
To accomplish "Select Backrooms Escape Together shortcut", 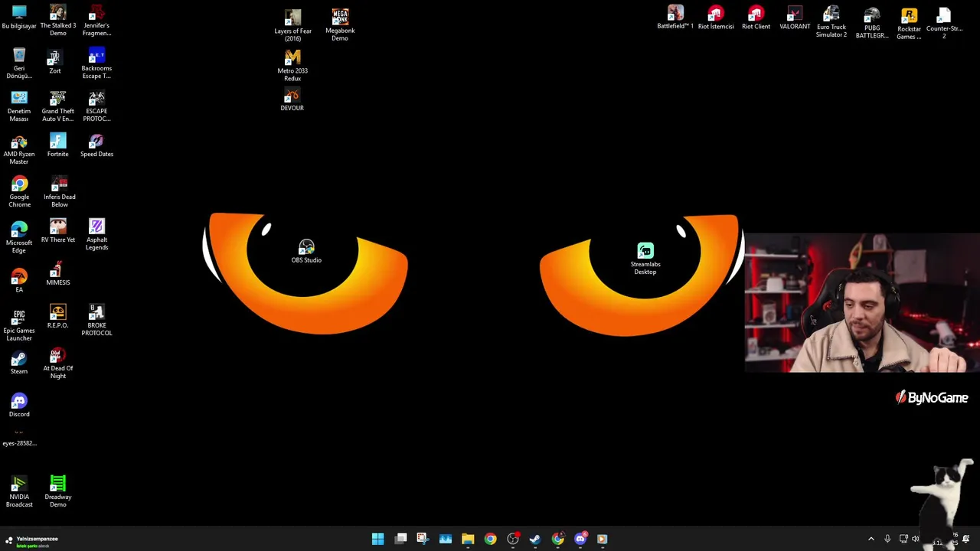I will point(96,64).
